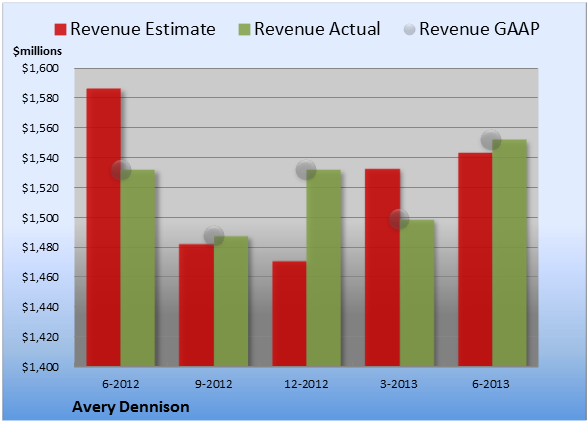Click the GAAP marker for 6-2013
Viewport: 588px width, 422px height.
(x=491, y=140)
